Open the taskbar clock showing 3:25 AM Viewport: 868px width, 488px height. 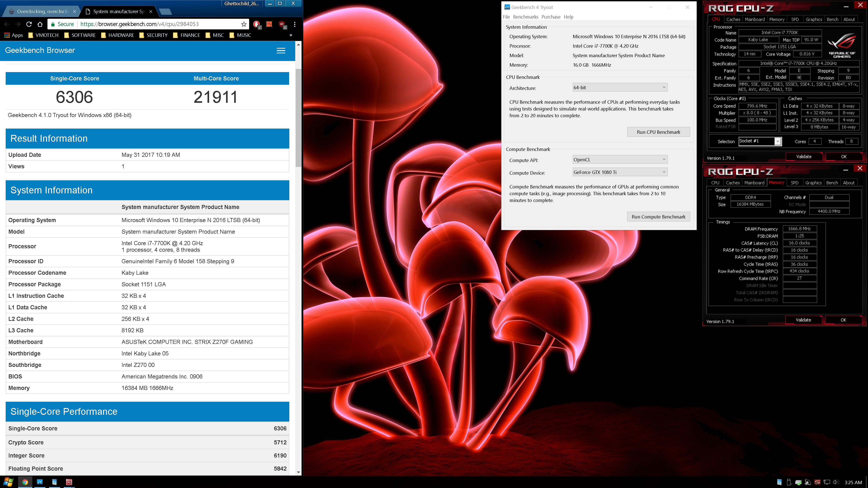coord(853,482)
